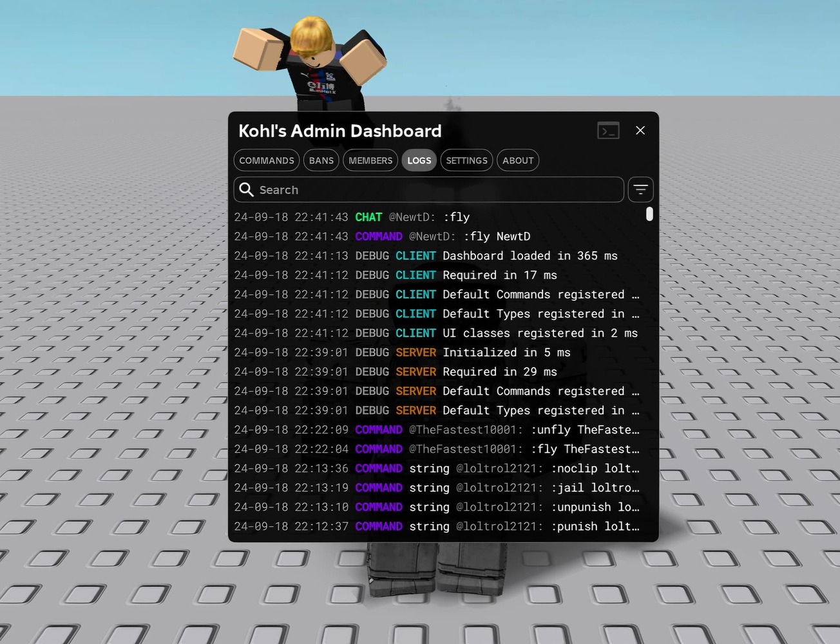Select the LOGS tab
840x644 pixels.
pos(419,160)
